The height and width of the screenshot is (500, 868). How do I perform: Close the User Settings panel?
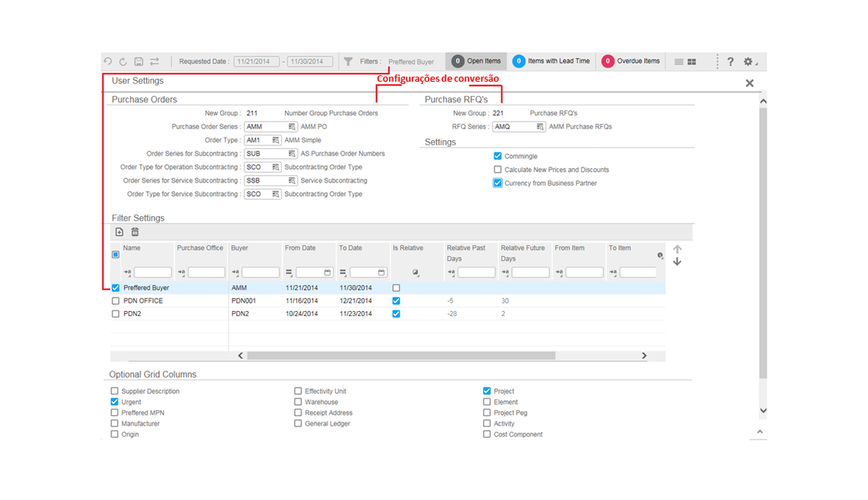click(749, 83)
